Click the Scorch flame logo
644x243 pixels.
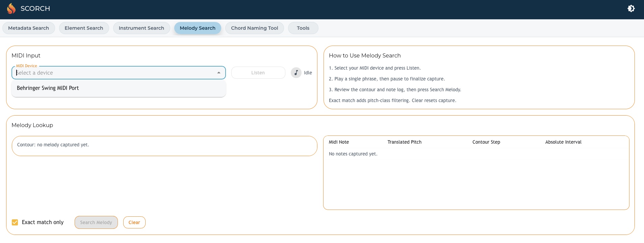[11, 8]
